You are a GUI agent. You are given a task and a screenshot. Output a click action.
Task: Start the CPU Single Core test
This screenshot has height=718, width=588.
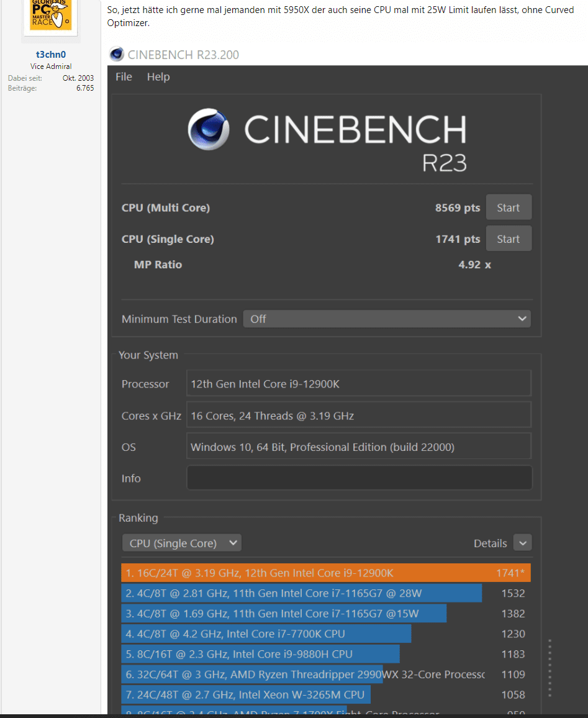click(x=509, y=239)
